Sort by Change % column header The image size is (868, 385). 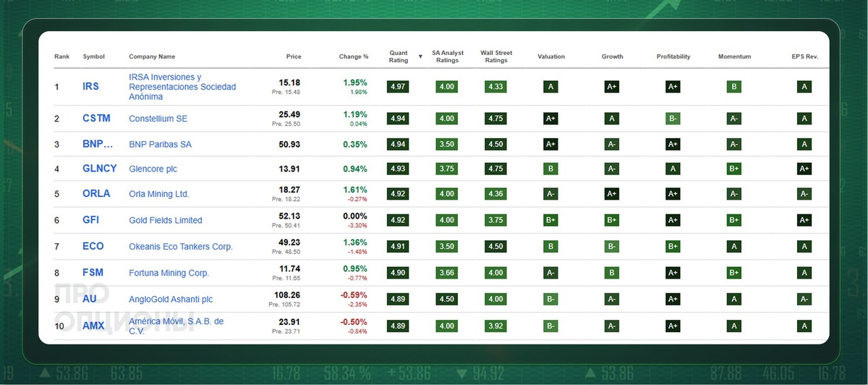pyautogui.click(x=354, y=56)
